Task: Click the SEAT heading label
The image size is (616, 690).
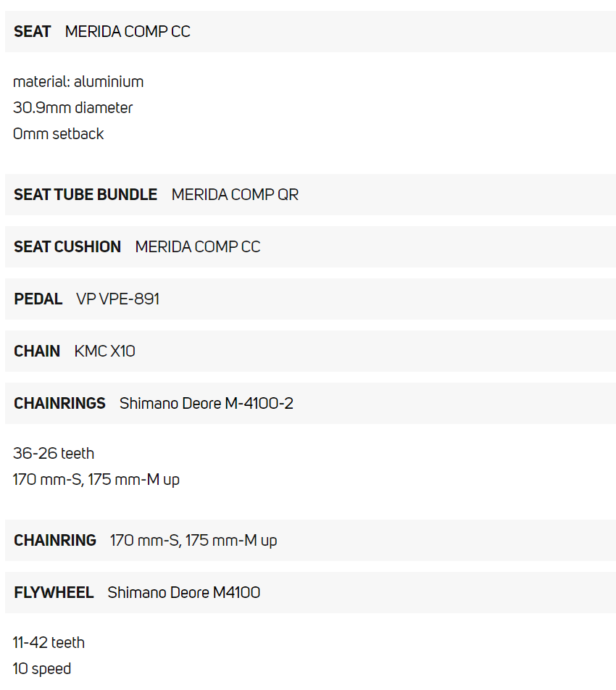Action: [x=32, y=32]
